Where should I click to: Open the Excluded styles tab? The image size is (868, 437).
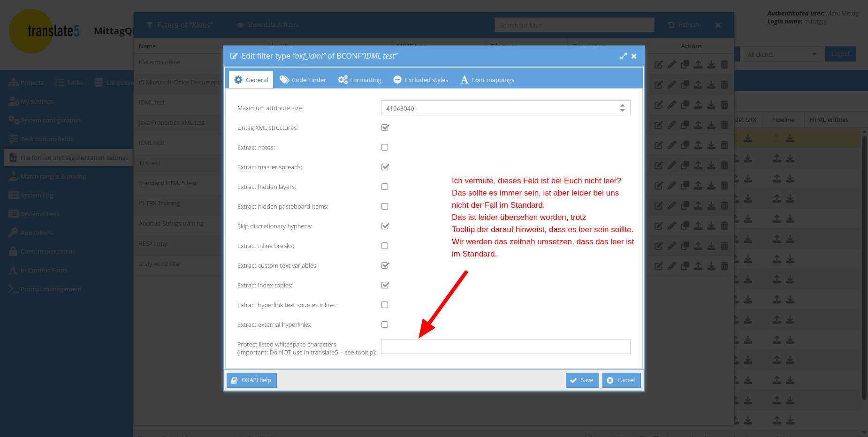(x=421, y=80)
